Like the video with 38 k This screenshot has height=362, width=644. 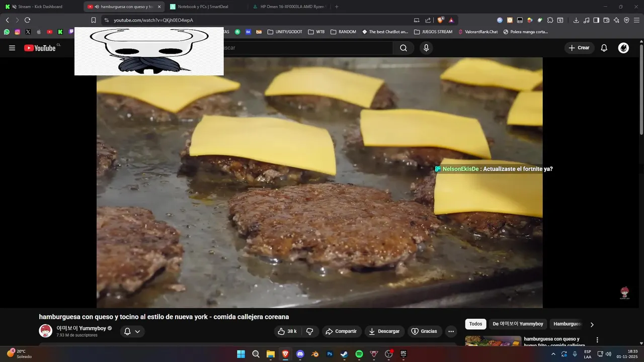click(x=287, y=331)
